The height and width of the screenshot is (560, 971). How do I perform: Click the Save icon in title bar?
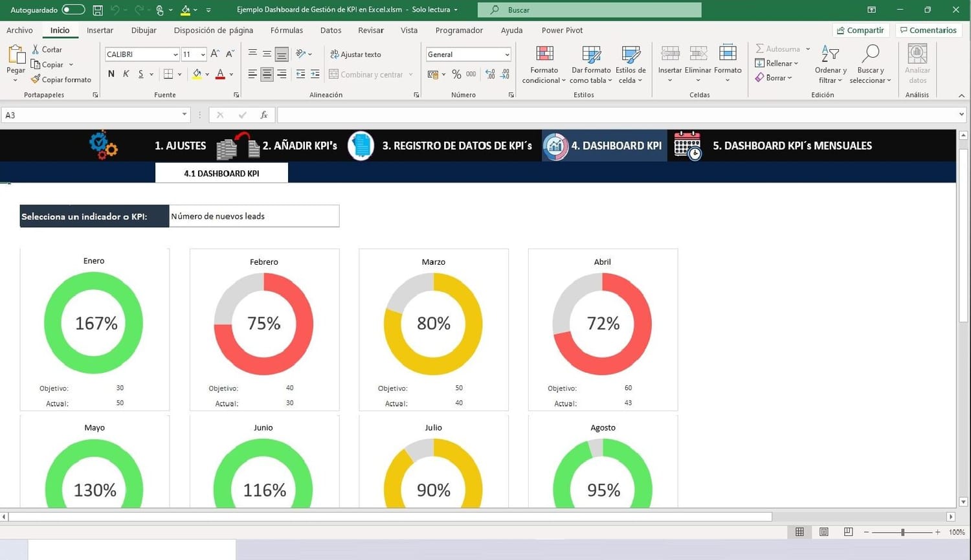(98, 10)
